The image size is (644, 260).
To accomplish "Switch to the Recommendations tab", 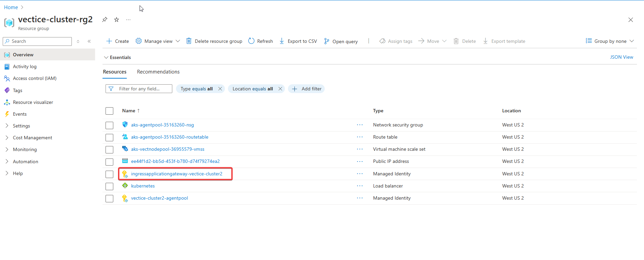I will pos(158,72).
